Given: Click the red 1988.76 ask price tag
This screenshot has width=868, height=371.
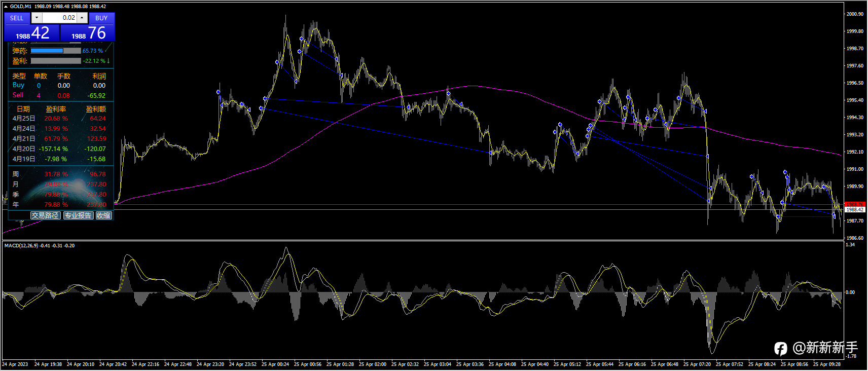Looking at the screenshot, I should (855, 205).
